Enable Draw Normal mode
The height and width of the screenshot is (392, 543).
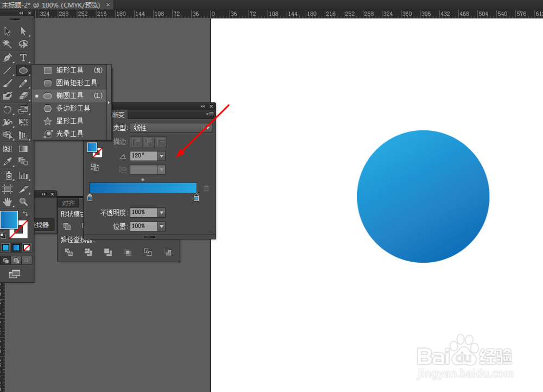pyautogui.click(x=5, y=261)
